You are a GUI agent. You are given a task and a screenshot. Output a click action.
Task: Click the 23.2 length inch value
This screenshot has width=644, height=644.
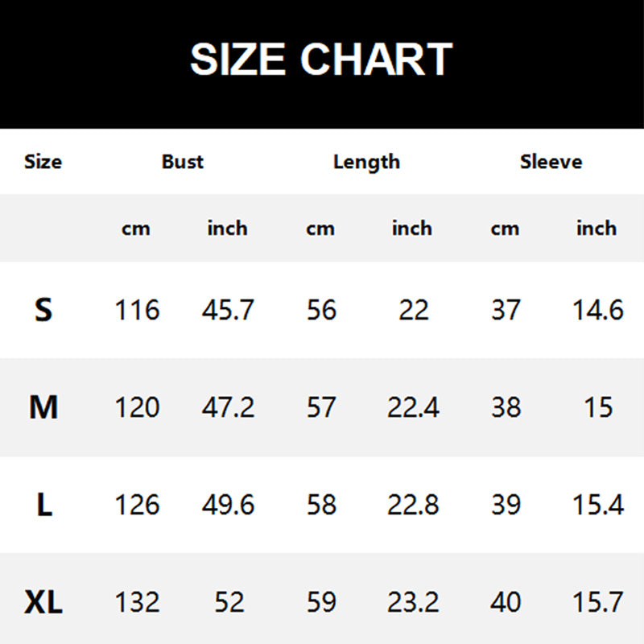413,602
